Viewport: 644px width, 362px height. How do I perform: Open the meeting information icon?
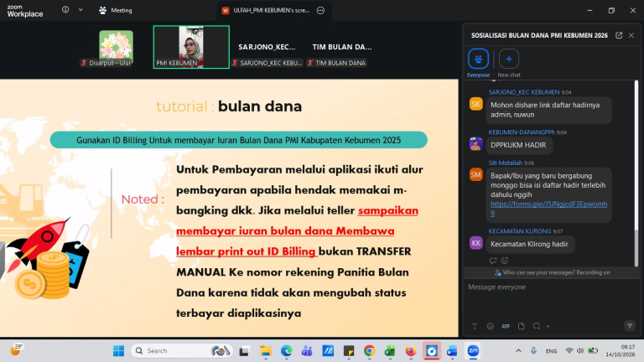65,9
